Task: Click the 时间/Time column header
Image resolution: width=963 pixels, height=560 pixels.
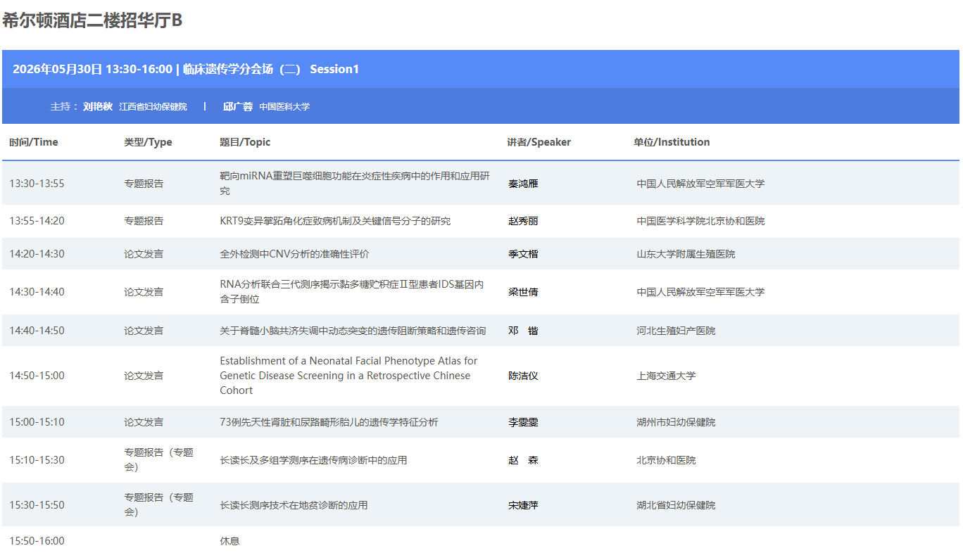Action: (x=34, y=142)
